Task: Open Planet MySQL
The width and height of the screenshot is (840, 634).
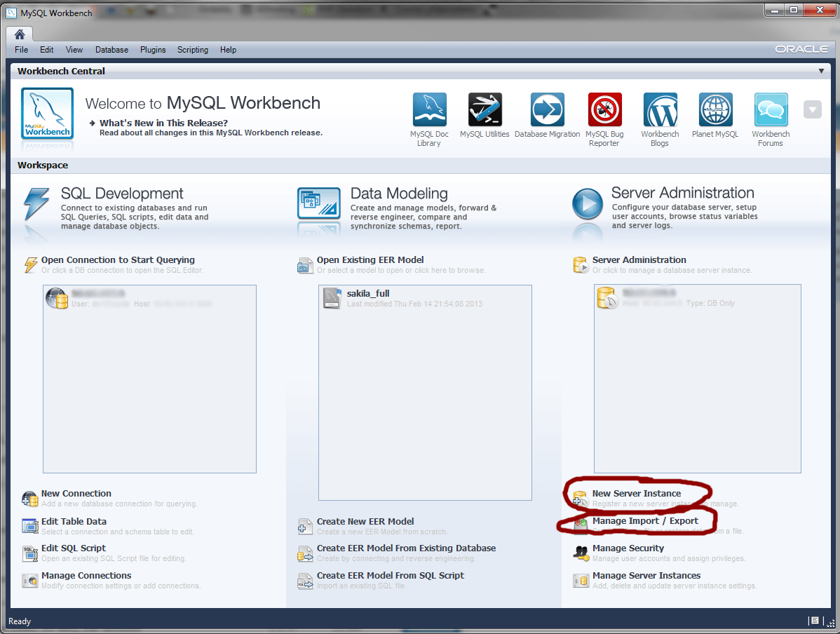Action: [714, 110]
